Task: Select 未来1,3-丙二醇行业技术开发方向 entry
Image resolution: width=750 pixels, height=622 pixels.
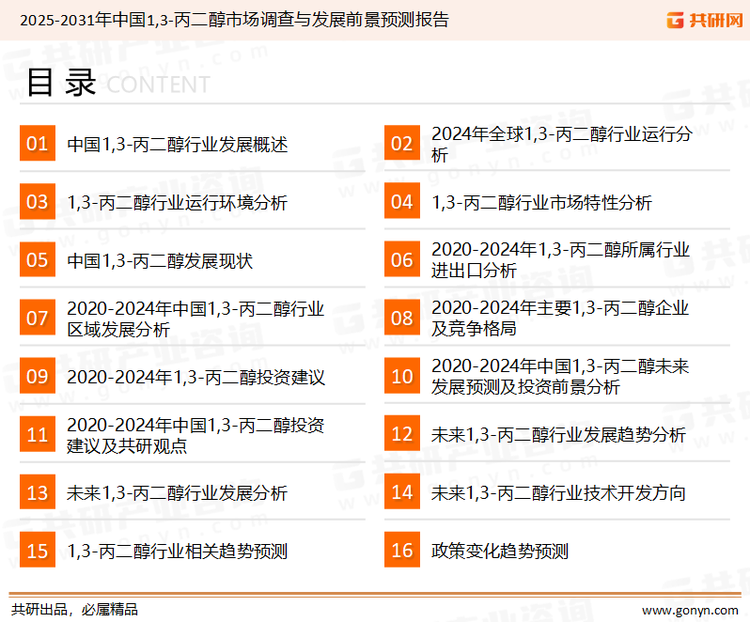Action: [559, 493]
